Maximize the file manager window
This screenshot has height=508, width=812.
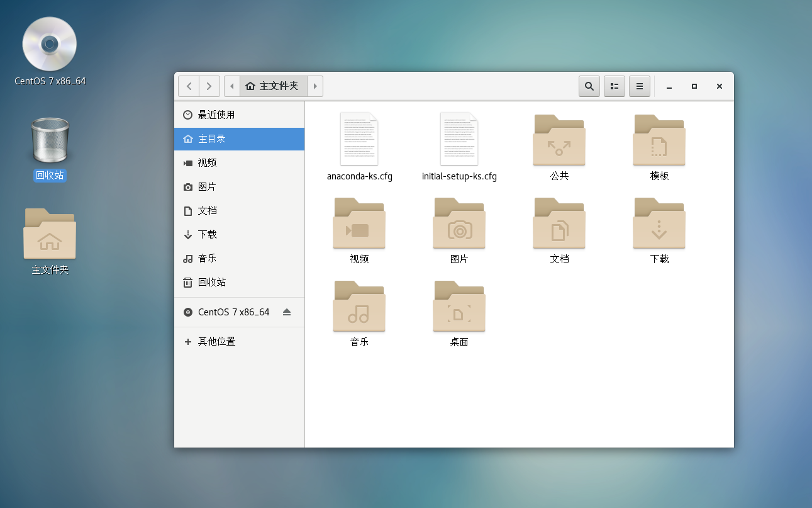tap(694, 86)
